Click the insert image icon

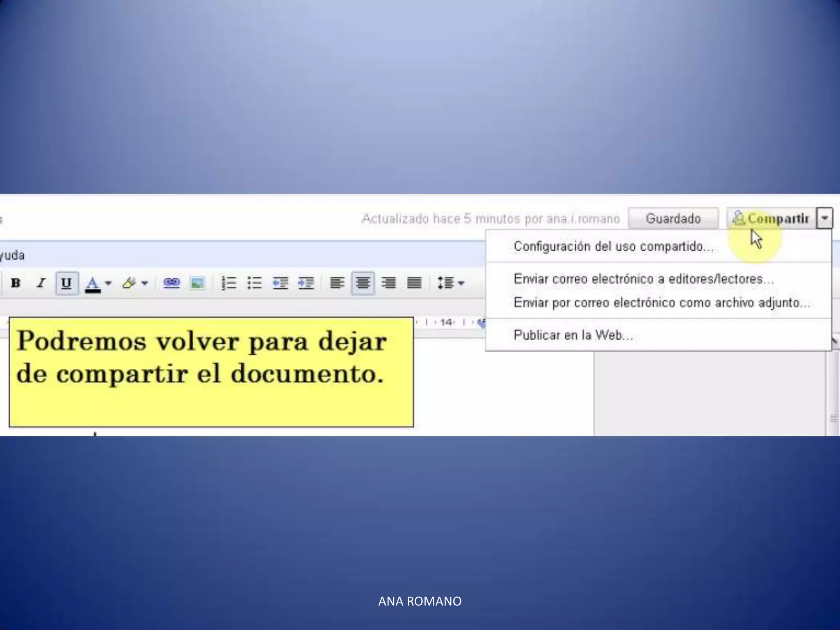(x=197, y=283)
